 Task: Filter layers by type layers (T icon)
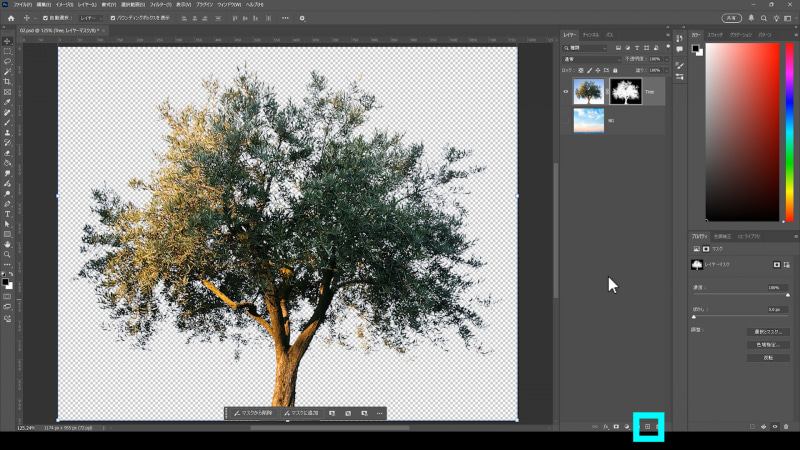point(637,48)
